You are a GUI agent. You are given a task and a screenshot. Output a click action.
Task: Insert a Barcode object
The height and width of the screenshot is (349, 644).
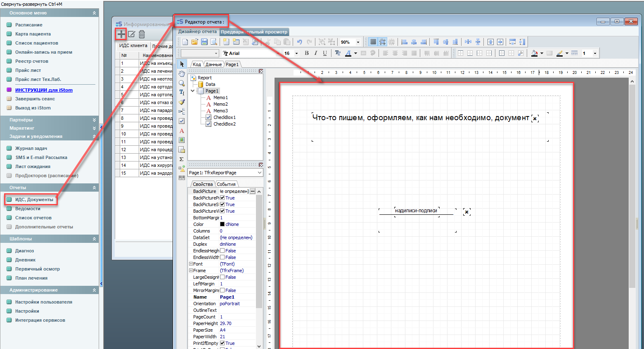[x=182, y=178]
